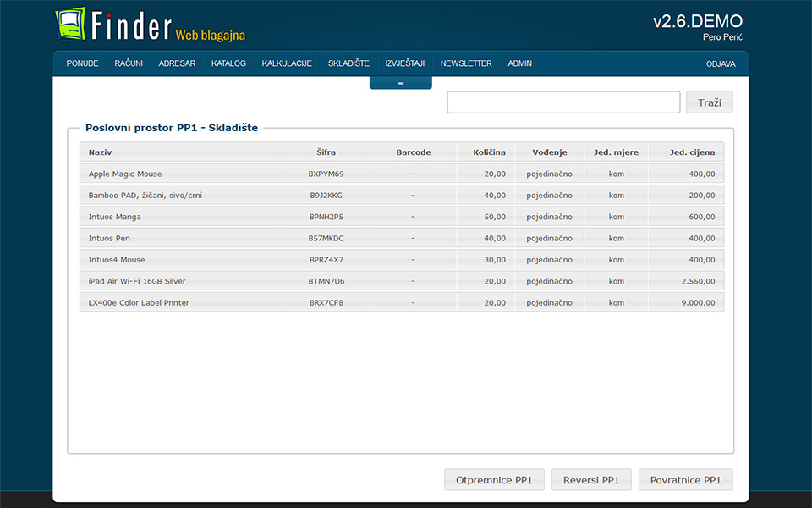This screenshot has height=508, width=812.
Task: Open the ADMIN menu
Action: (519, 63)
